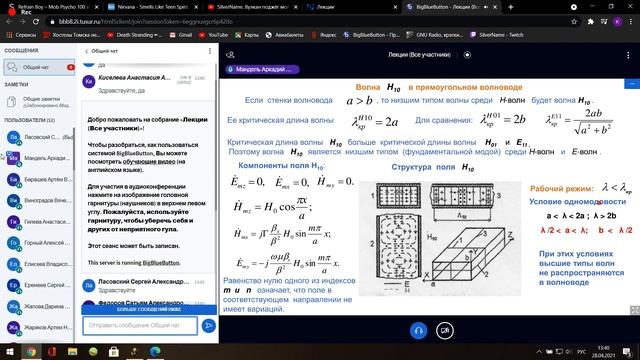Hide the chat with the back chevron
Image resolution: width=640 pixels, height=360 pixels.
87,51
